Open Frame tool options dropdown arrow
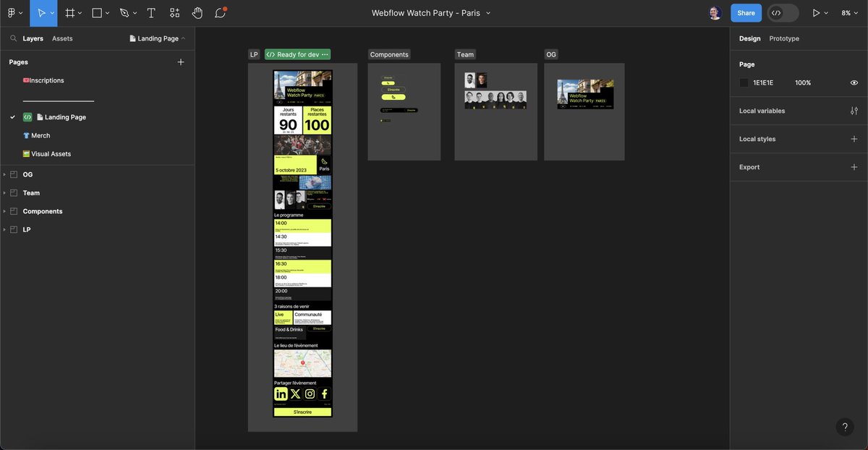Image resolution: width=868 pixels, height=450 pixels. [x=80, y=13]
